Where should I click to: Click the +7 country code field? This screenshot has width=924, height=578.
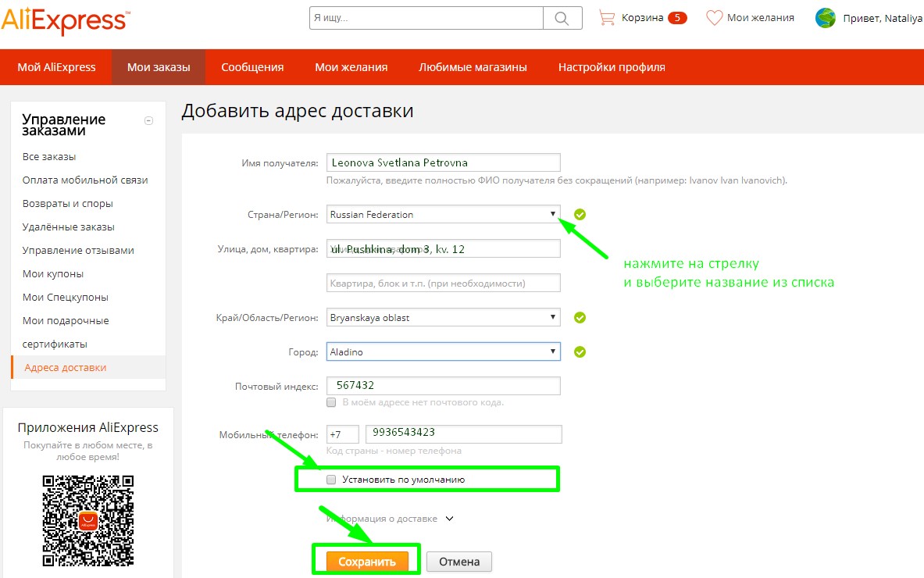pos(342,434)
